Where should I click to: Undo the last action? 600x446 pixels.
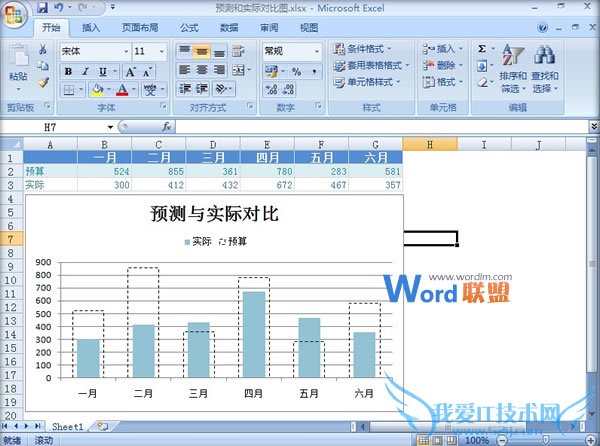click(x=58, y=7)
